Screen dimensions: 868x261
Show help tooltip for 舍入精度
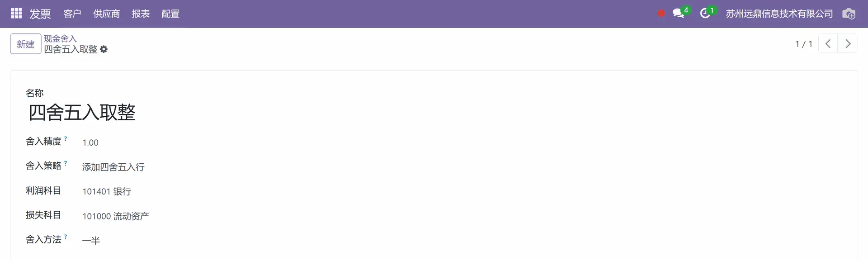pyautogui.click(x=66, y=139)
